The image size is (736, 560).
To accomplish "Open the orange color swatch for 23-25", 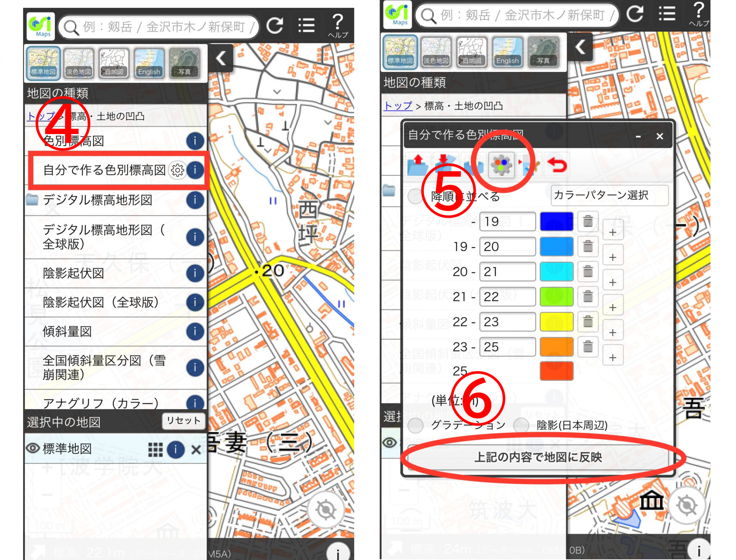I will [x=557, y=347].
